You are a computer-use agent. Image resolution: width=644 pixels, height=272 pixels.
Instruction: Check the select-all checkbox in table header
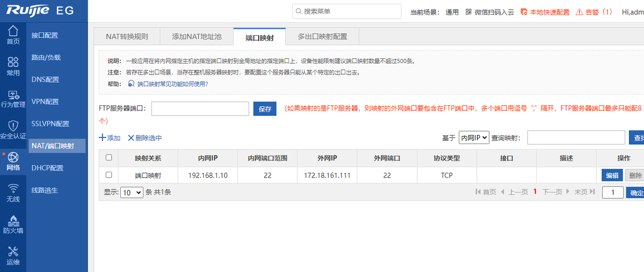click(109, 158)
